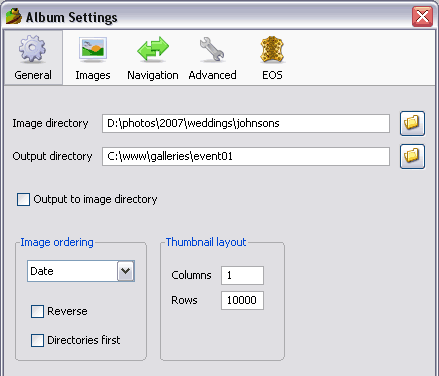
Task: Switch to the Images tab label
Action: click(x=93, y=75)
